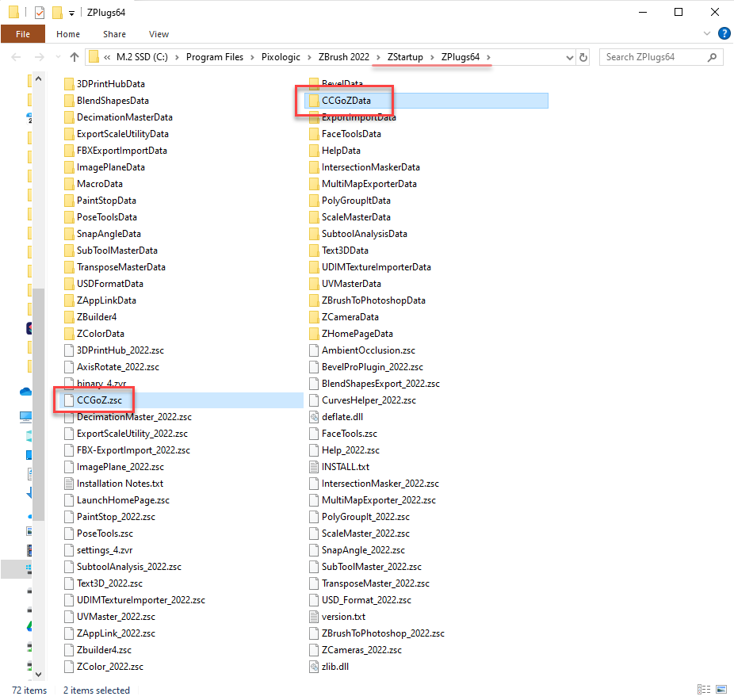
Task: Select the Zbuilder4.zsc file
Action: coord(97,650)
